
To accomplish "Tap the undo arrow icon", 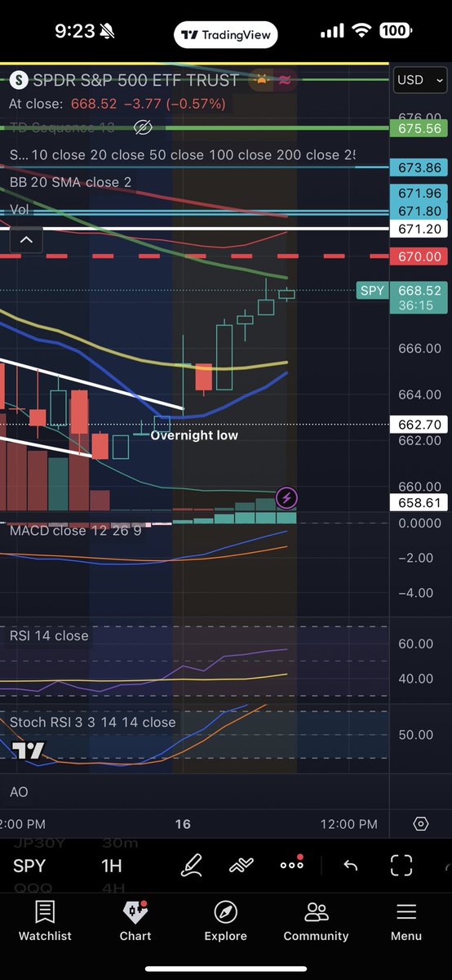I will tap(351, 866).
